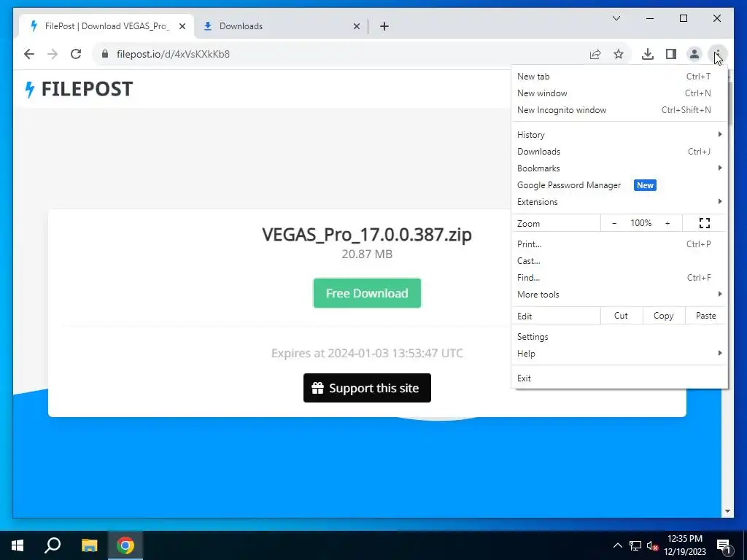Image resolution: width=747 pixels, height=560 pixels.
Task: Click the browser back arrow
Action: point(29,54)
